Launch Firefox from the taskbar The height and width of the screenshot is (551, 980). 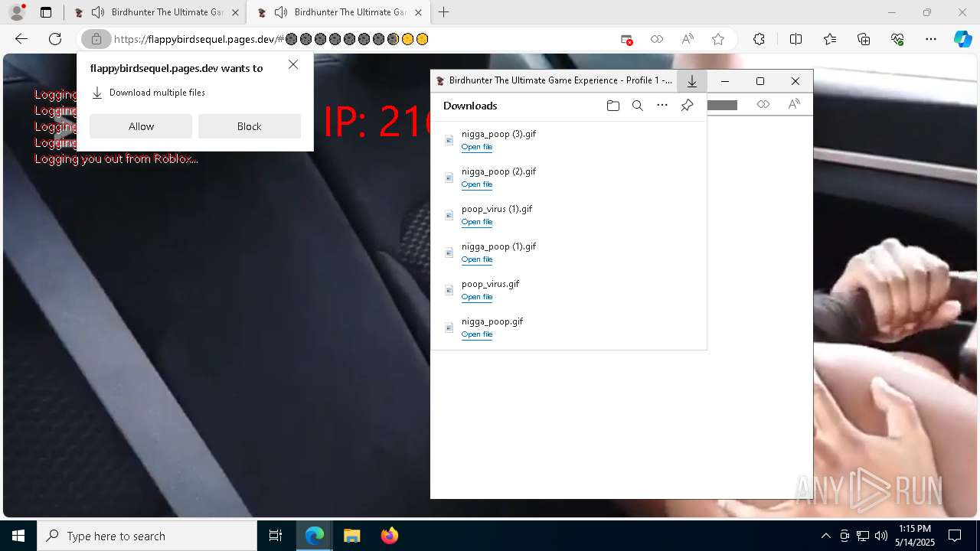coord(389,536)
